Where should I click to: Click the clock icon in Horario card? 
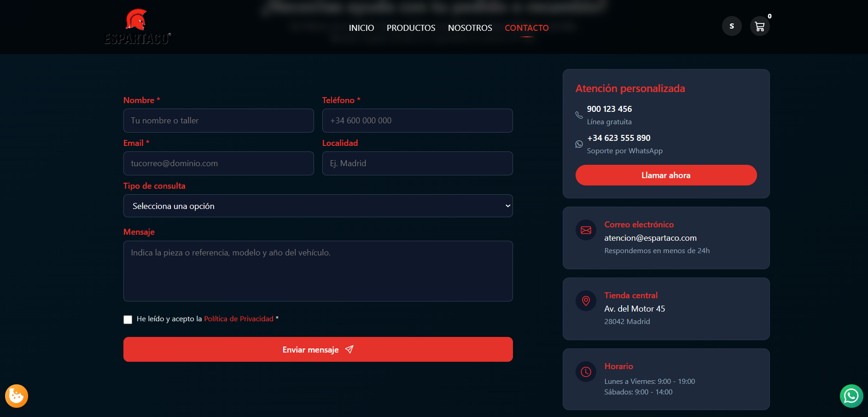(x=586, y=372)
